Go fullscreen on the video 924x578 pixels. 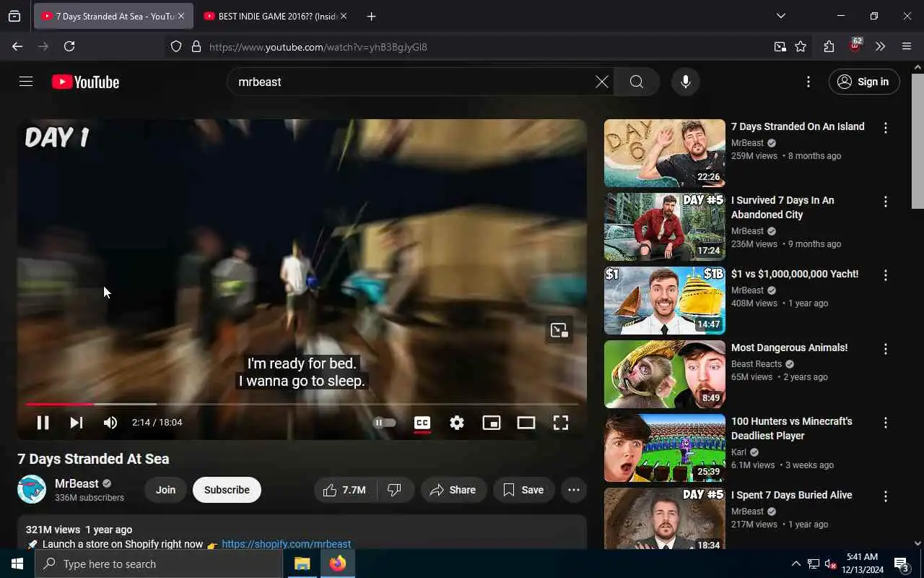pyautogui.click(x=561, y=423)
